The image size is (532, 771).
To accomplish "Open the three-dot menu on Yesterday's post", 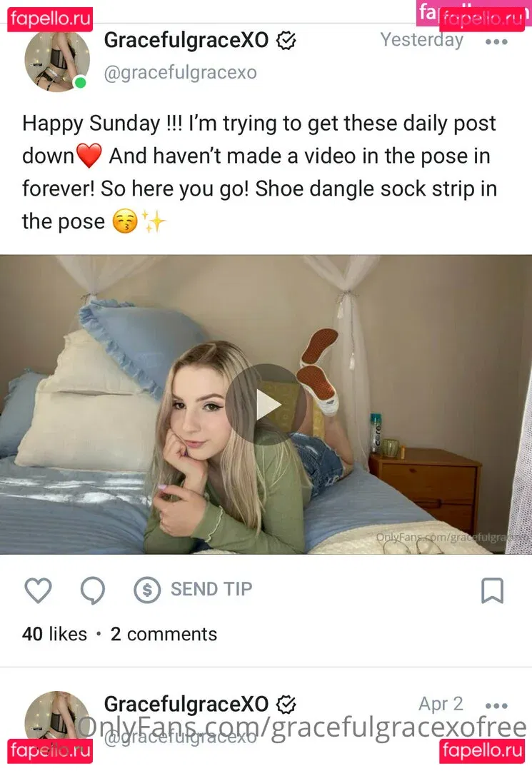I will click(x=496, y=42).
